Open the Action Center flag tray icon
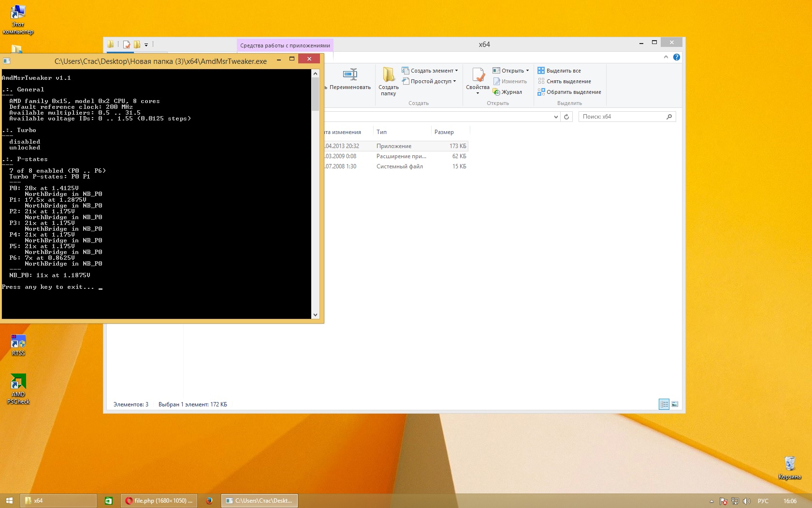This screenshot has height=508, width=812. point(724,501)
